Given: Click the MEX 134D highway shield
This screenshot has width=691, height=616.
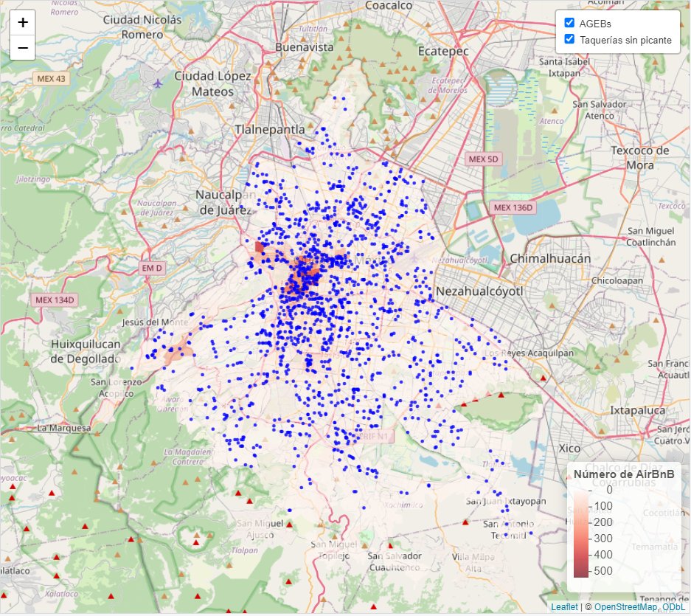Looking at the screenshot, I should (x=55, y=300).
